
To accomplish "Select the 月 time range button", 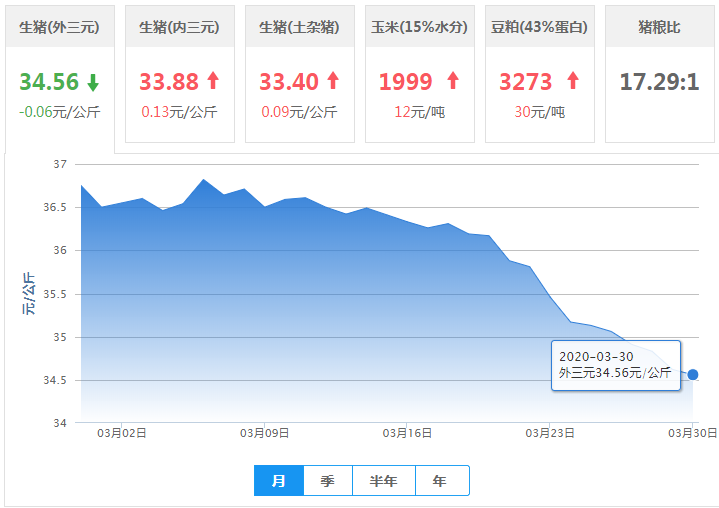I will [x=279, y=481].
